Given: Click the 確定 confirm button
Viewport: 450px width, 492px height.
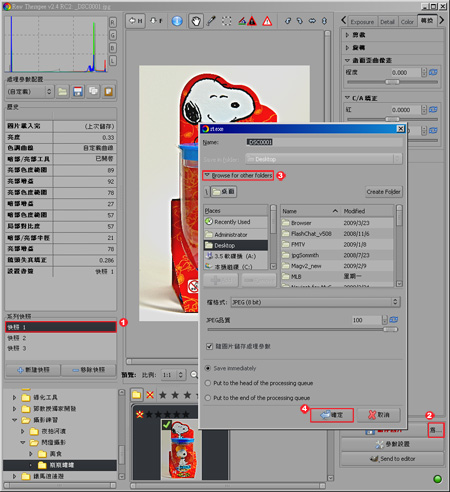Looking at the screenshot, I should click(332, 415).
